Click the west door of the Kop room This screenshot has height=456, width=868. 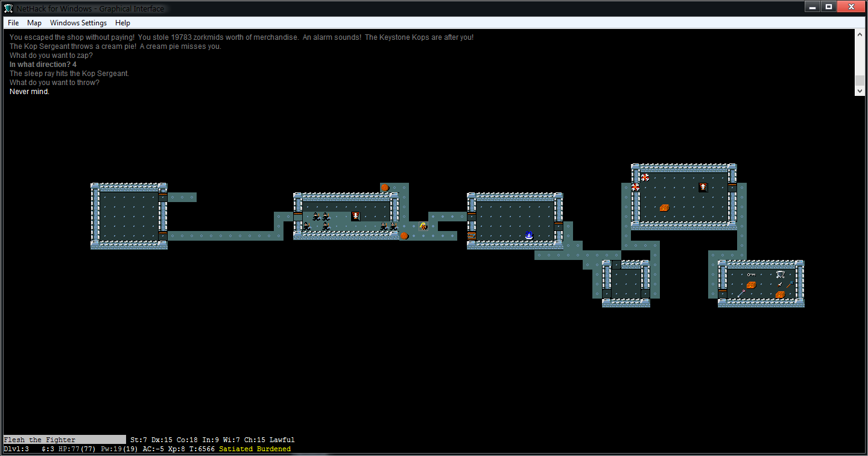click(x=298, y=217)
